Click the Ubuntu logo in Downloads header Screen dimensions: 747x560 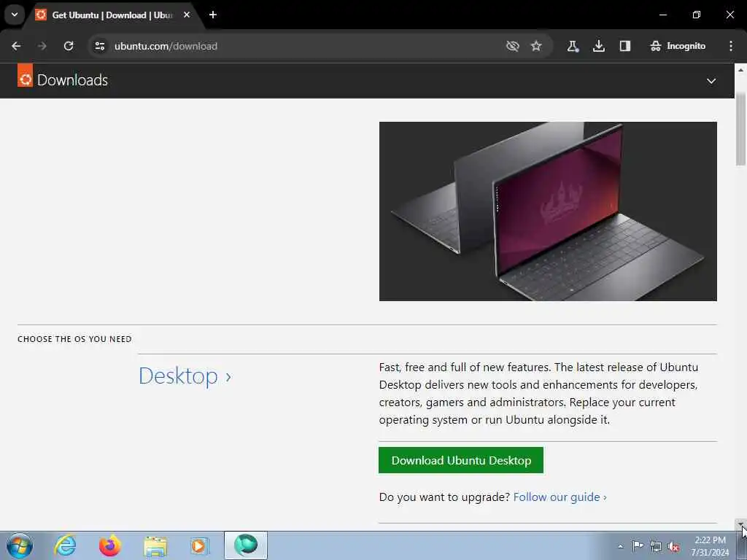26,75
